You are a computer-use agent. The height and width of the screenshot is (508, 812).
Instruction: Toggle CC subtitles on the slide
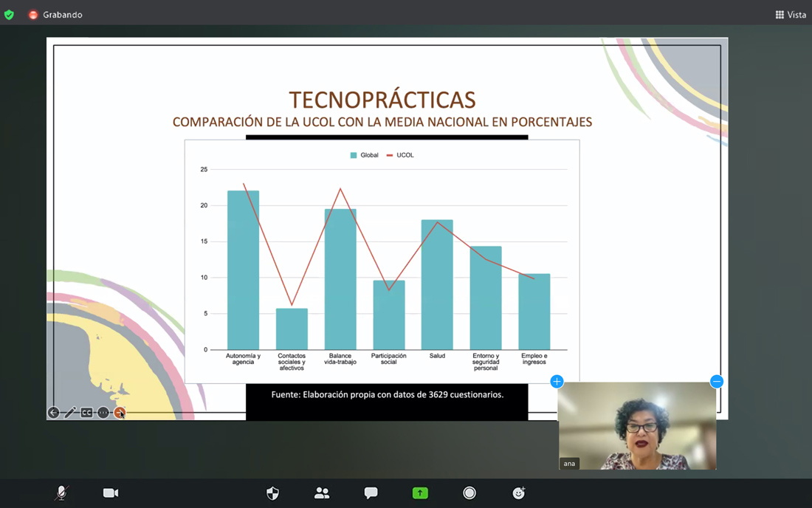click(86, 413)
